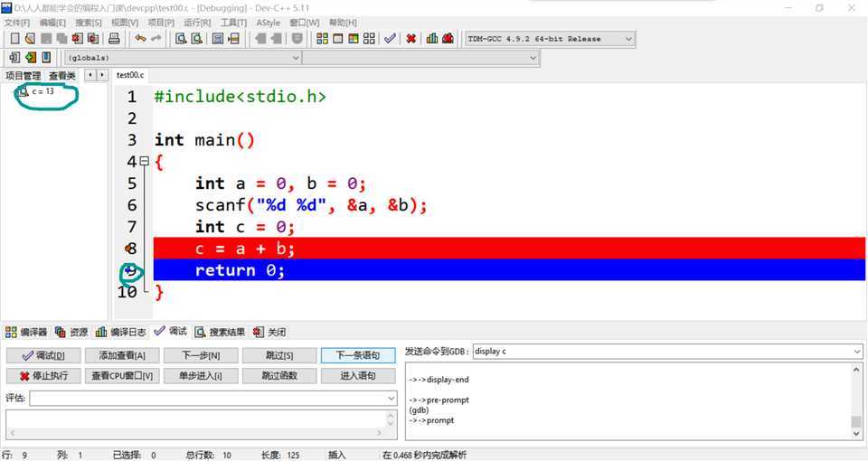Open the 编辑[E] menu
Viewport: 868px width, 461px height.
click(x=52, y=23)
